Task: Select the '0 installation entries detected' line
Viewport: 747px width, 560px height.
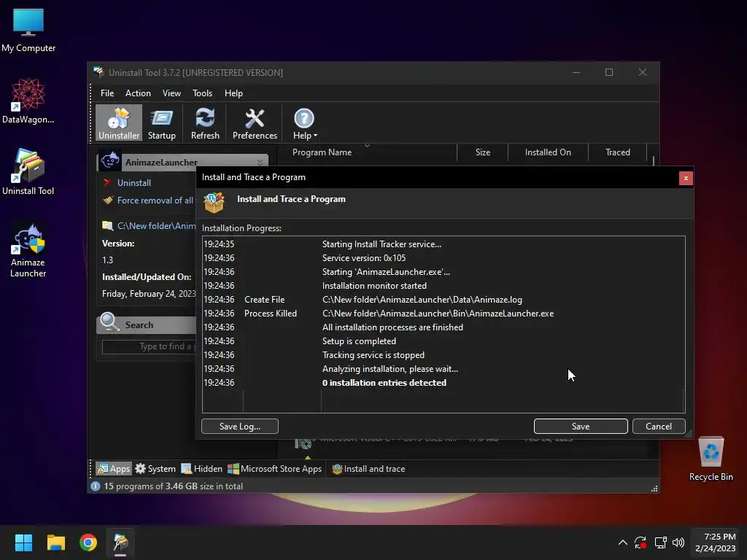Action: tap(444, 383)
